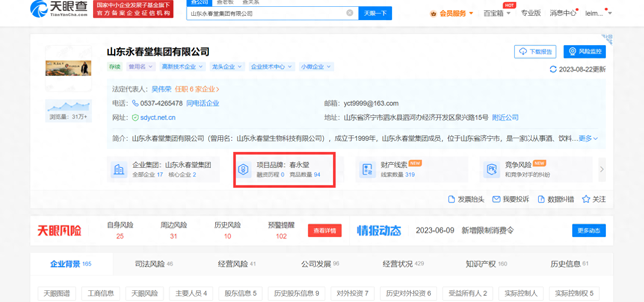Click the 股东信息 5 sub-section button
Image resolution: width=644 pixels, height=302 pixels.
[x=240, y=293]
